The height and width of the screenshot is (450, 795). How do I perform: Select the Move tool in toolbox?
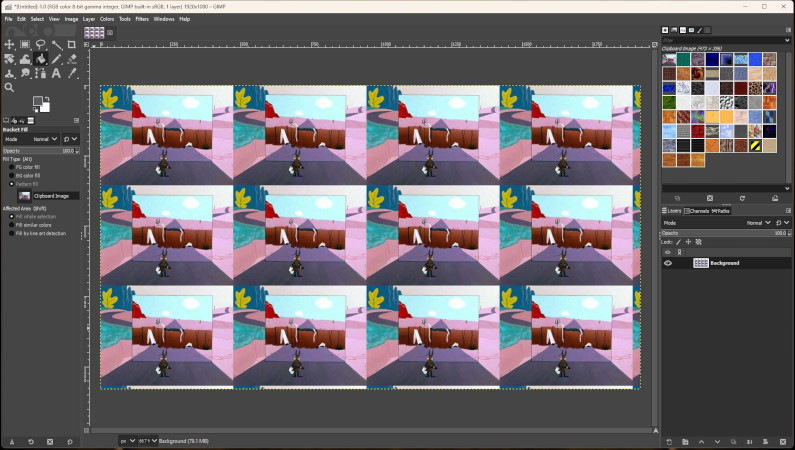click(10, 45)
